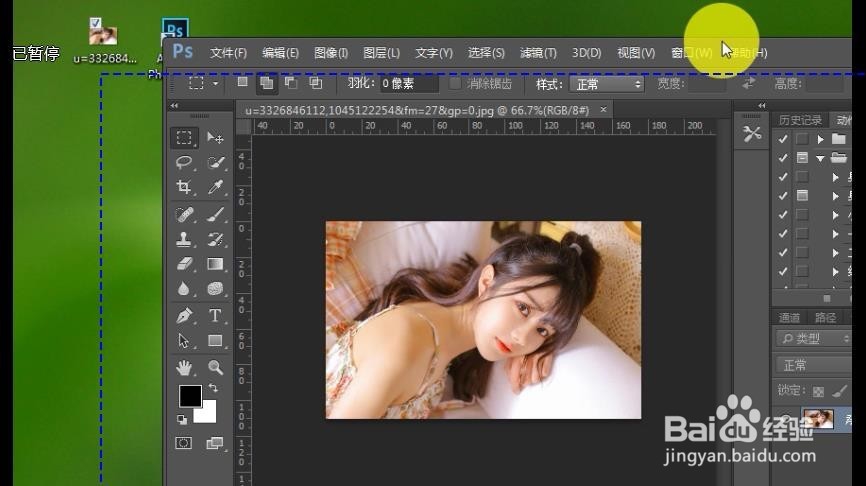The height and width of the screenshot is (486, 866).
Task: Select the Path Selection tool
Action: click(184, 341)
